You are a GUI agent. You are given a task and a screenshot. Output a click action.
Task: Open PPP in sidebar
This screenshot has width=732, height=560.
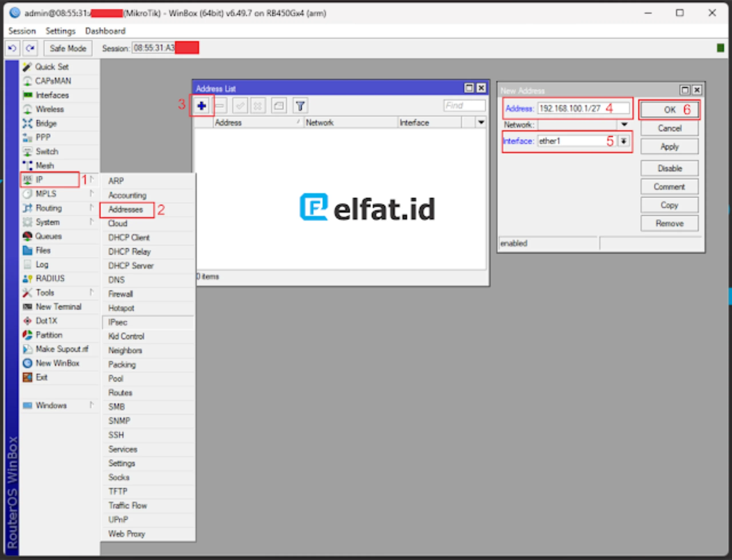[x=59, y=137]
